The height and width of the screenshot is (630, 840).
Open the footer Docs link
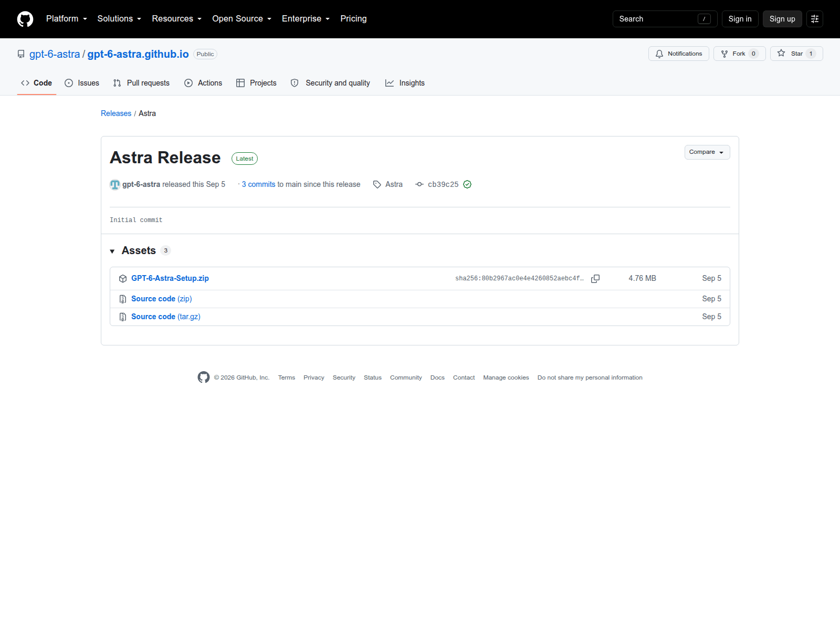coord(437,378)
